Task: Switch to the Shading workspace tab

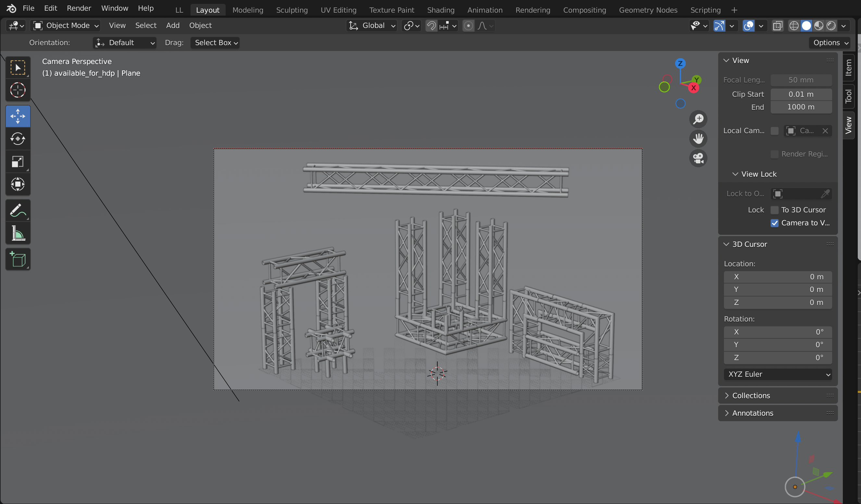Action: click(x=441, y=10)
